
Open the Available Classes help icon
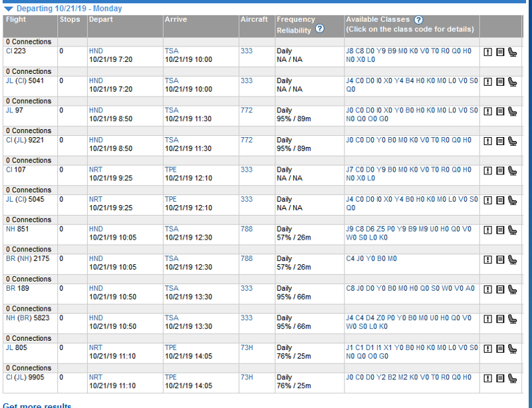coord(419,20)
